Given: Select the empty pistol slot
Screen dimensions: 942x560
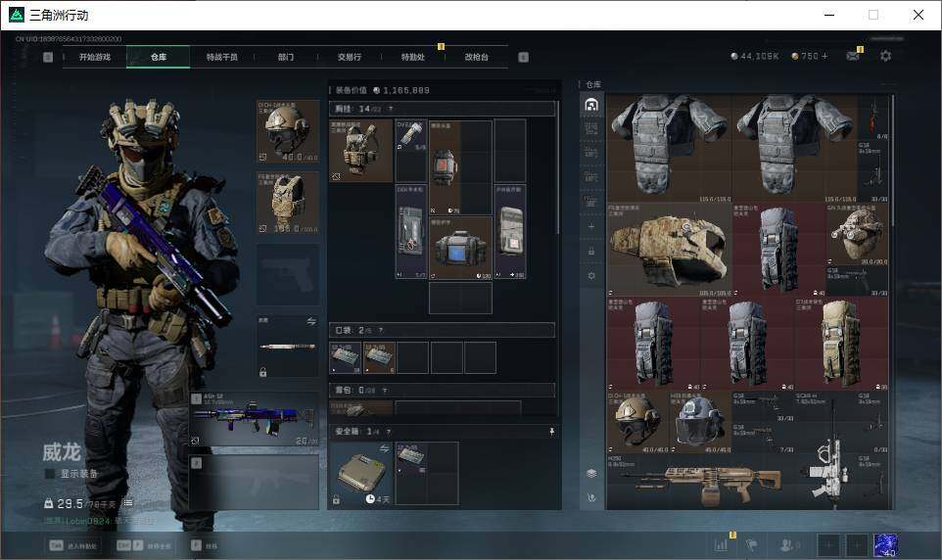Looking at the screenshot, I should click(x=288, y=274).
